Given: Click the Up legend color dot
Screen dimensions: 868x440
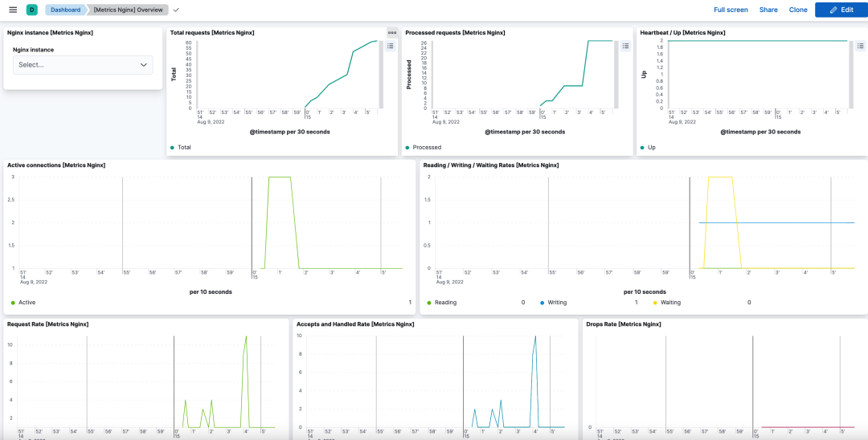Looking at the screenshot, I should pos(642,148).
